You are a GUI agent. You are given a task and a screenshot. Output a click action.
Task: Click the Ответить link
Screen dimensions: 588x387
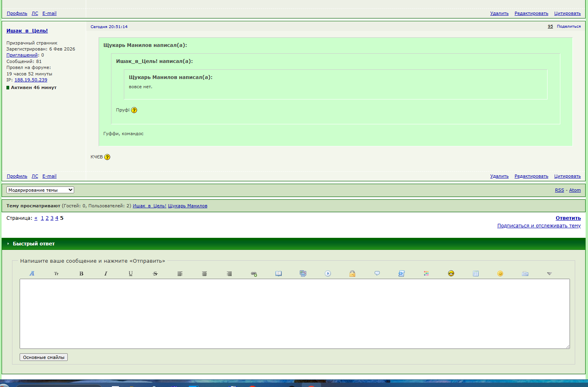click(x=568, y=218)
